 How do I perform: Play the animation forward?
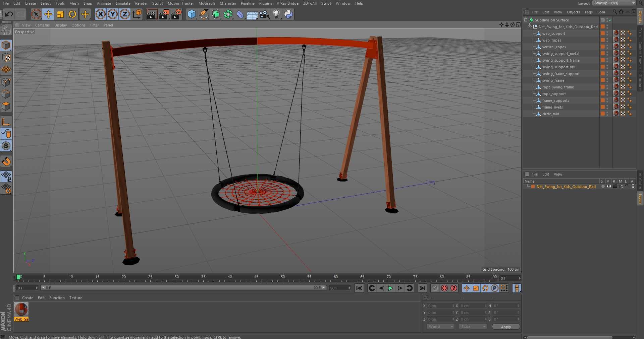(x=390, y=288)
